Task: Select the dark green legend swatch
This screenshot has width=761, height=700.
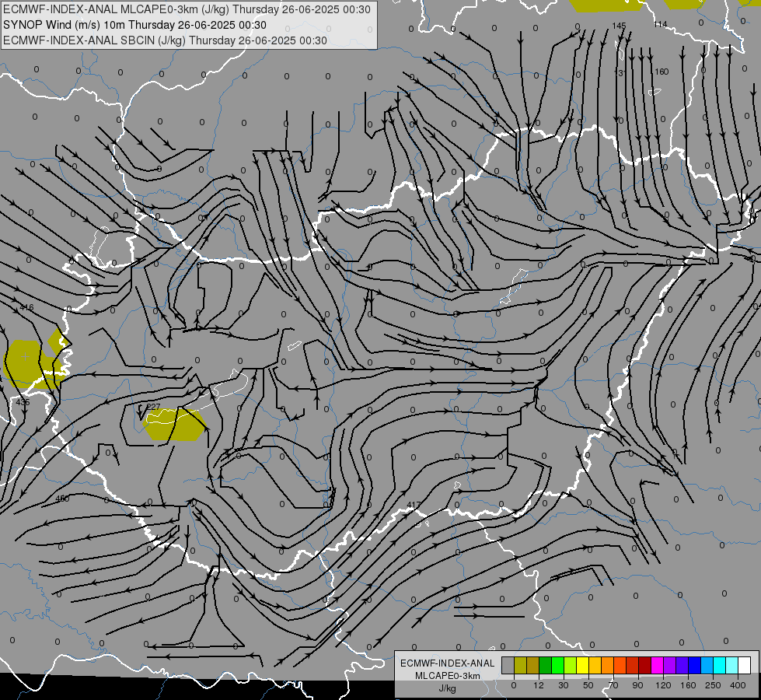Action: [x=546, y=665]
